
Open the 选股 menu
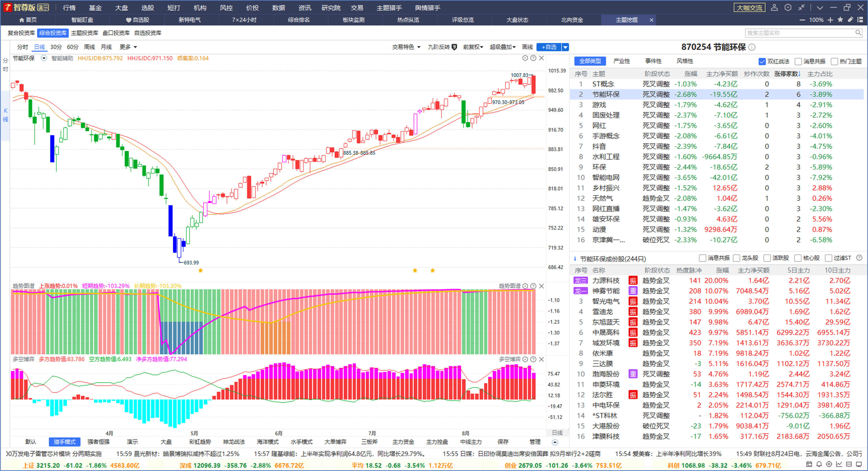coord(148,8)
